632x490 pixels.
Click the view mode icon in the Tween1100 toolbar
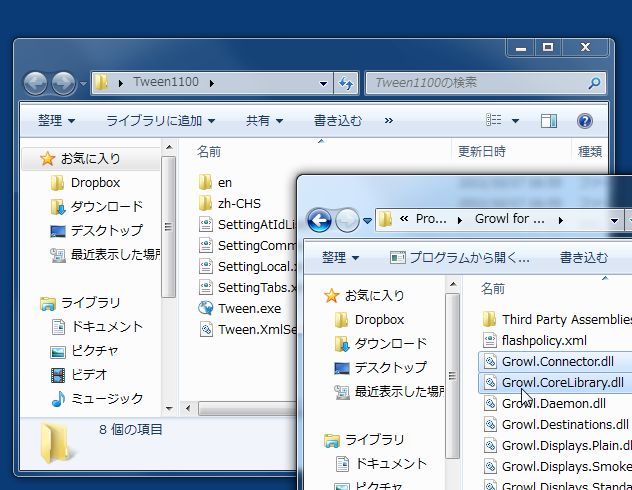[494, 120]
